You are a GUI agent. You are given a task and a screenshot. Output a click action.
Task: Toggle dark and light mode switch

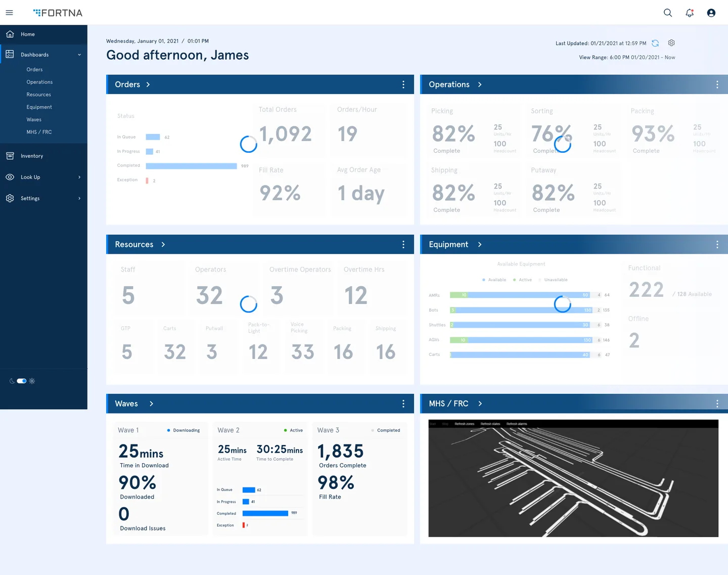(x=22, y=381)
